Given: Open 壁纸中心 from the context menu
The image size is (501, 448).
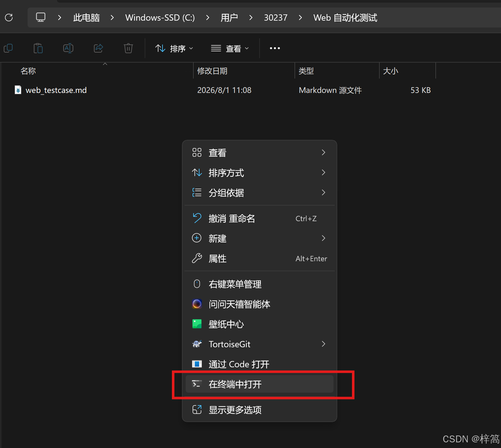Looking at the screenshot, I should pos(260,324).
